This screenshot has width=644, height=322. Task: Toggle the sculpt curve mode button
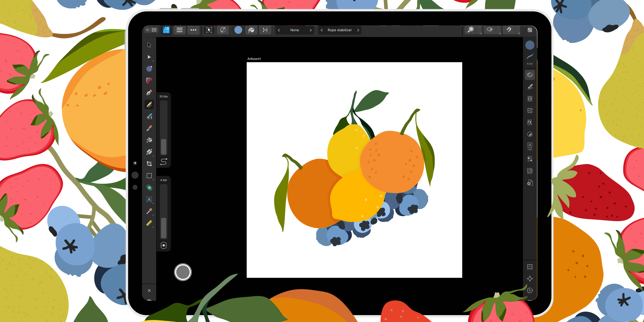pos(223,30)
